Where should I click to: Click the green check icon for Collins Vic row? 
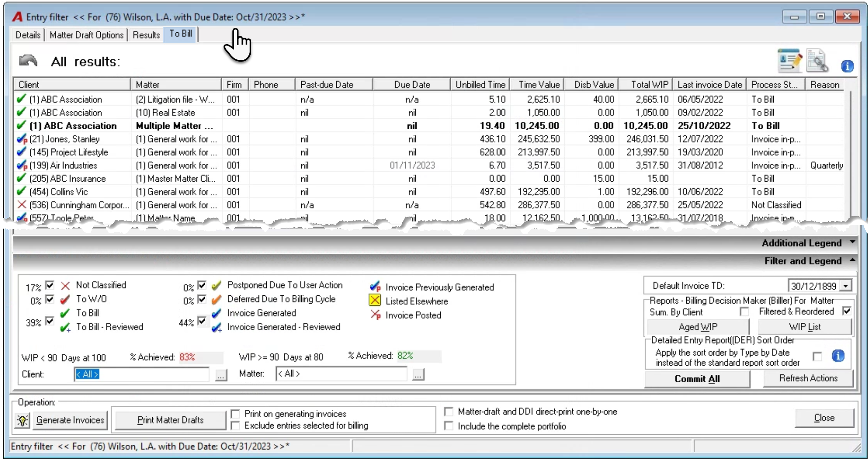[x=21, y=191]
